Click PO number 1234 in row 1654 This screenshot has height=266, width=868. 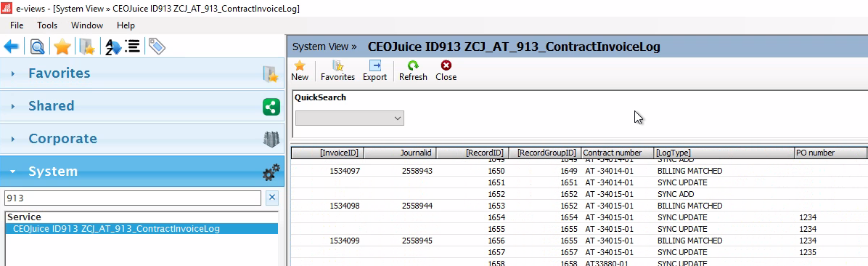pos(808,217)
